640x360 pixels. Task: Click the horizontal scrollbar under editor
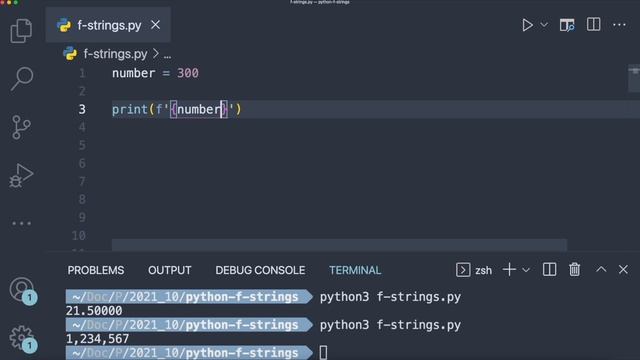pos(339,245)
